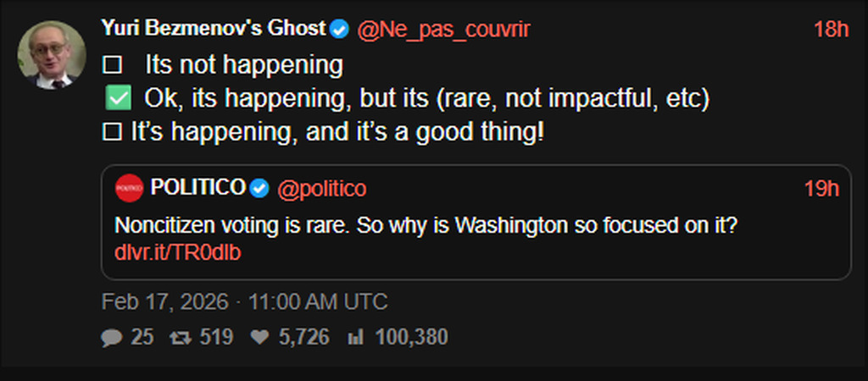The height and width of the screenshot is (381, 868).
Task: Click verified badge next to Yuri Bezmenov's Ghost
Action: [340, 29]
